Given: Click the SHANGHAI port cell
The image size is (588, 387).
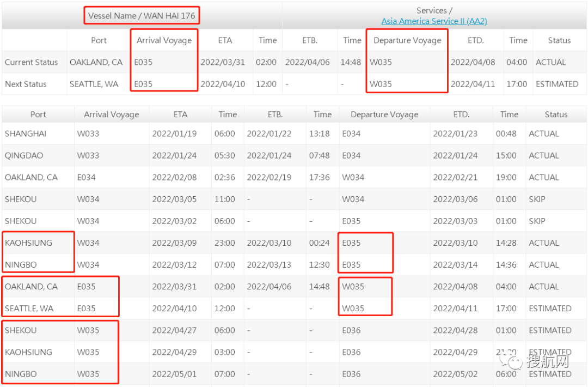Looking at the screenshot, I should (26, 134).
